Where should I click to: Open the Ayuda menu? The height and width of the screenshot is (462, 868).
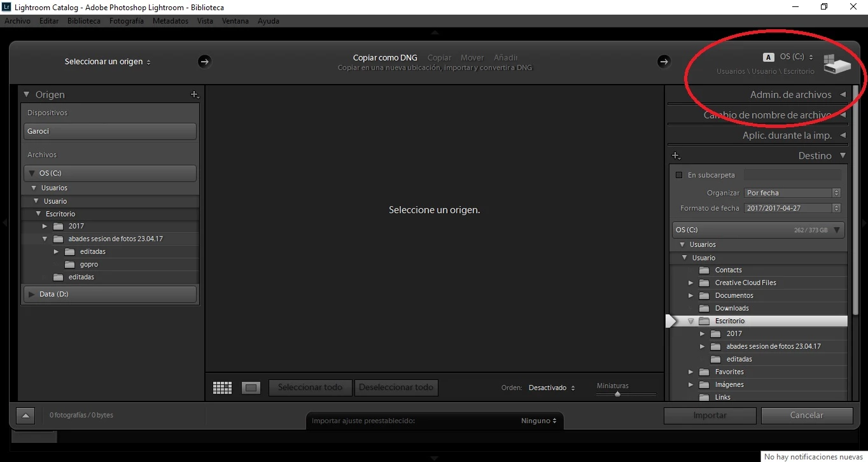pos(269,21)
